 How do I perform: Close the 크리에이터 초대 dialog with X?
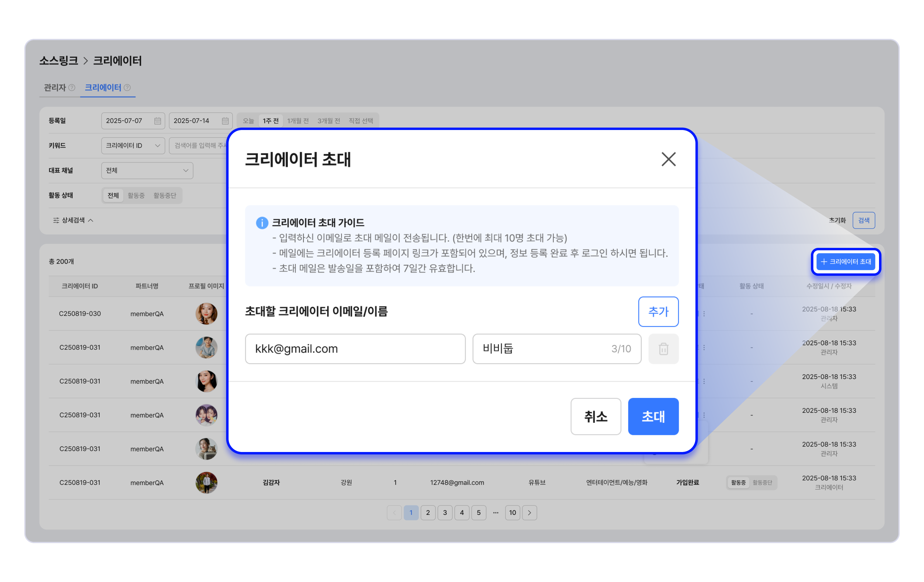coord(668,159)
